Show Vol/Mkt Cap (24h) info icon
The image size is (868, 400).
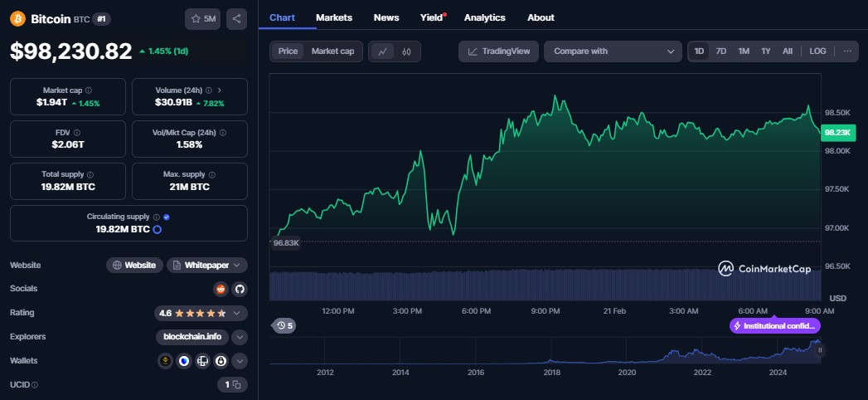pos(223,133)
